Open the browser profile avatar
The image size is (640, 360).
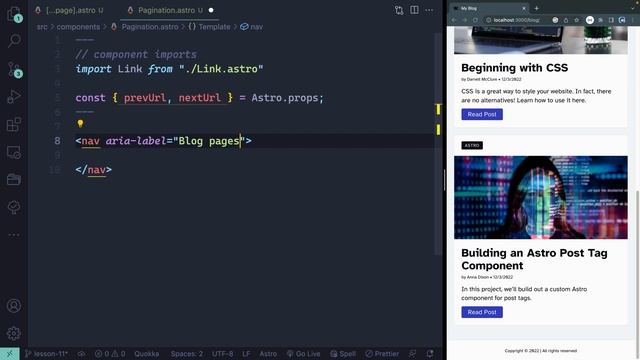pos(622,20)
